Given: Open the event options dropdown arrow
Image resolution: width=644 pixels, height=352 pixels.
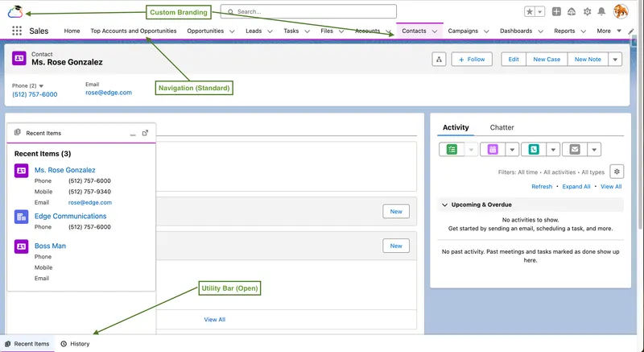Looking at the screenshot, I should (x=512, y=150).
